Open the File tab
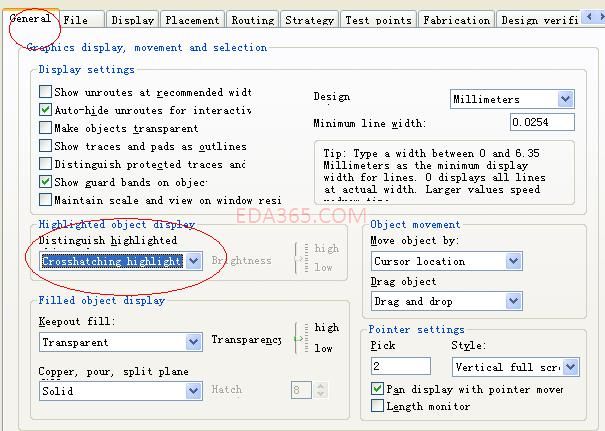This screenshot has height=431, width=605. click(x=82, y=20)
